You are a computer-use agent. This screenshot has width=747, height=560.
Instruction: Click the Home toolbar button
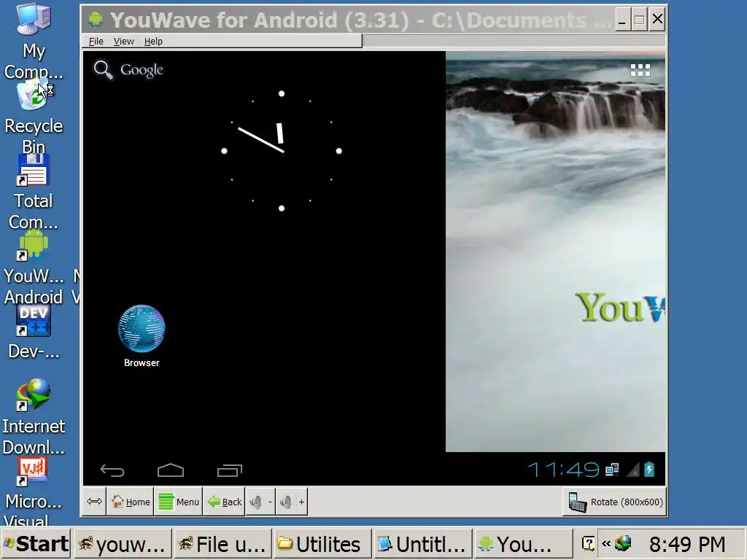(131, 502)
